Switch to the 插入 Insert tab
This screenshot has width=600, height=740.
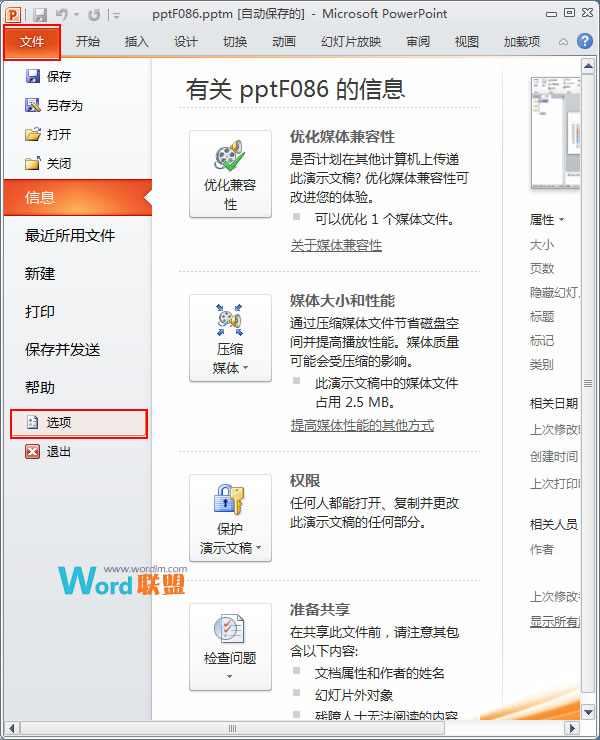click(137, 42)
